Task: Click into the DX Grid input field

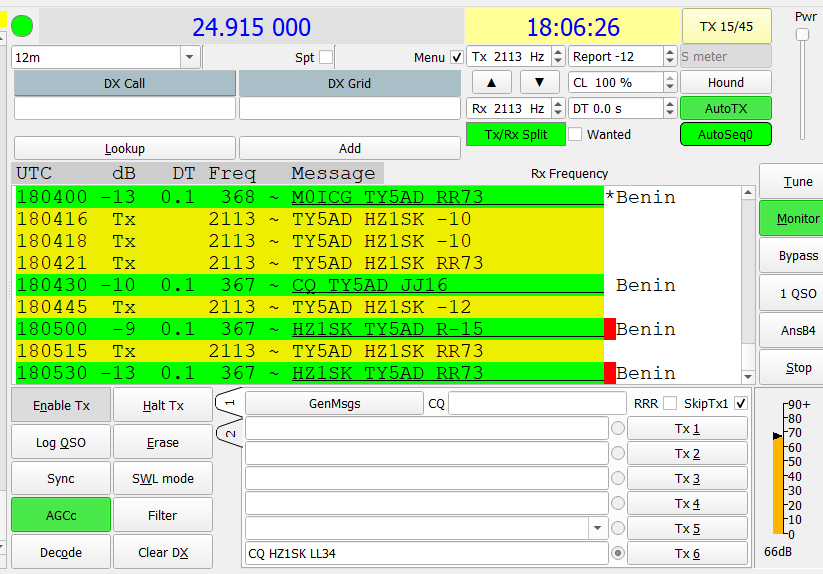Action: click(350, 109)
